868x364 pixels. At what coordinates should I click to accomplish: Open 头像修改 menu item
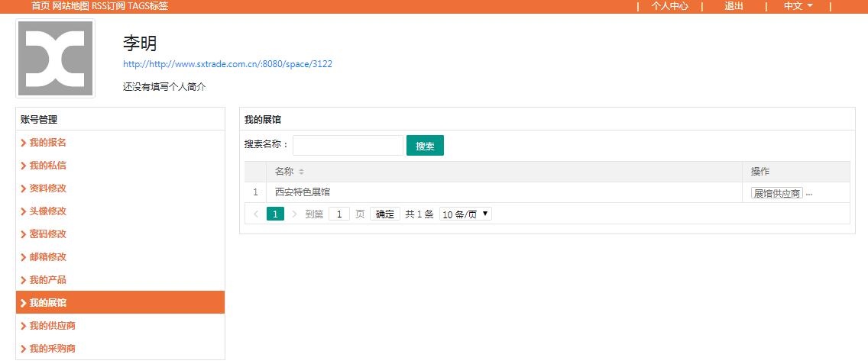pos(47,211)
